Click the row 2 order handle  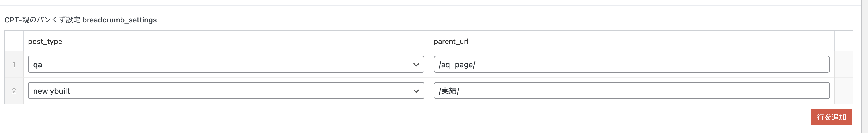pyautogui.click(x=14, y=91)
